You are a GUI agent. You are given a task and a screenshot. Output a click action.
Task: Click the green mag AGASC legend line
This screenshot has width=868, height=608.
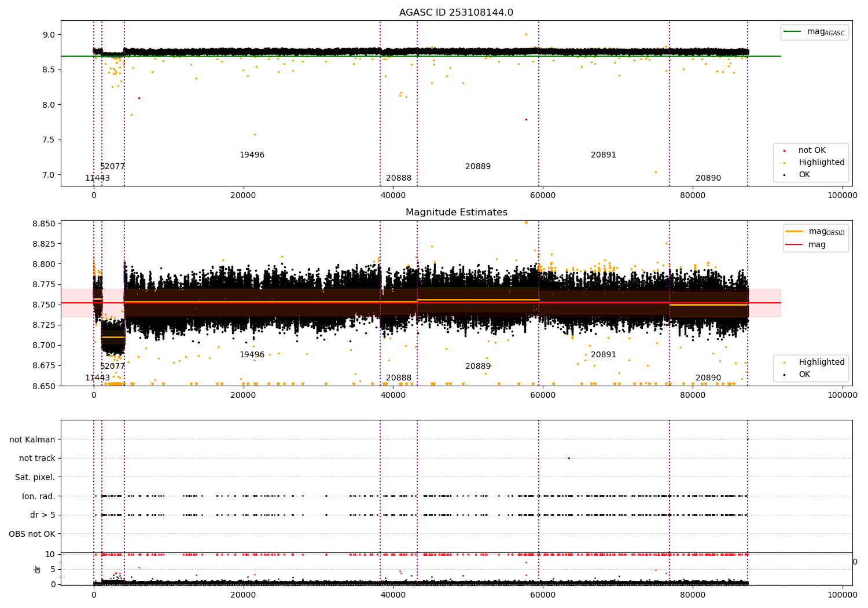[x=792, y=32]
